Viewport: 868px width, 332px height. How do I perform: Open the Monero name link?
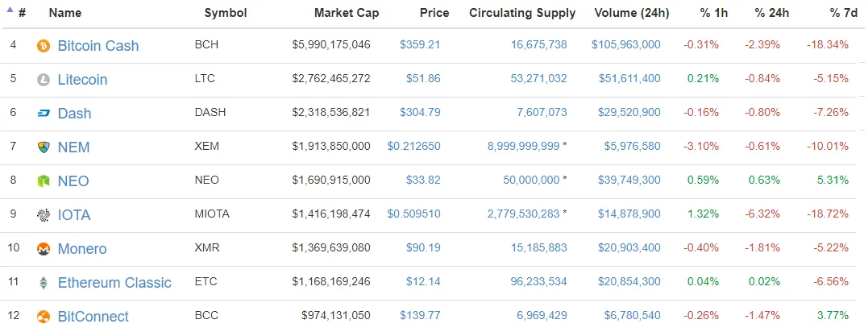coord(82,249)
